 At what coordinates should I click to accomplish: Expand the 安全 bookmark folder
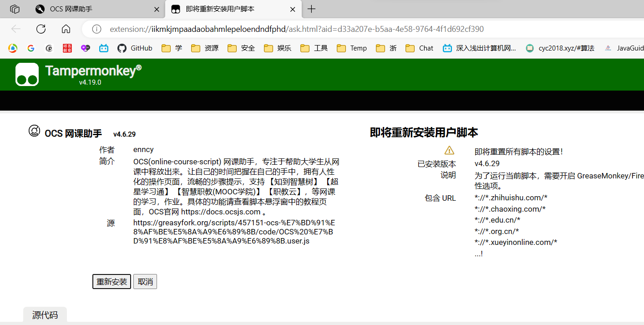(241, 48)
